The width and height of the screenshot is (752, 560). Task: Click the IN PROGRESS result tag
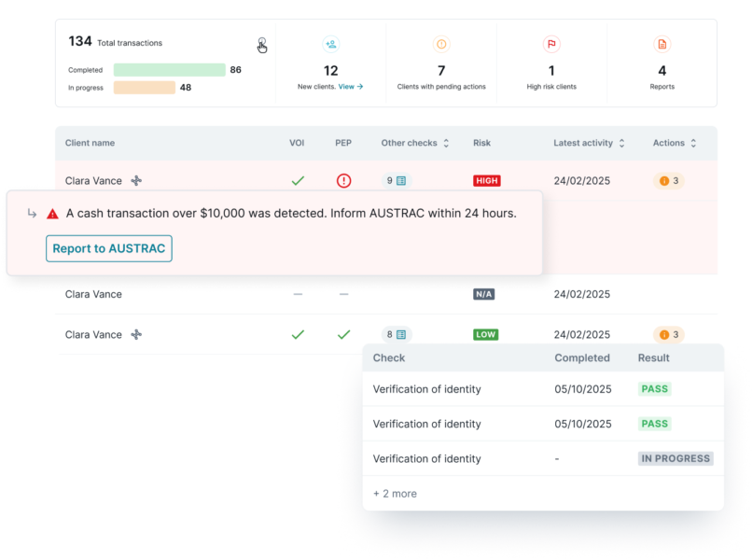tap(675, 459)
